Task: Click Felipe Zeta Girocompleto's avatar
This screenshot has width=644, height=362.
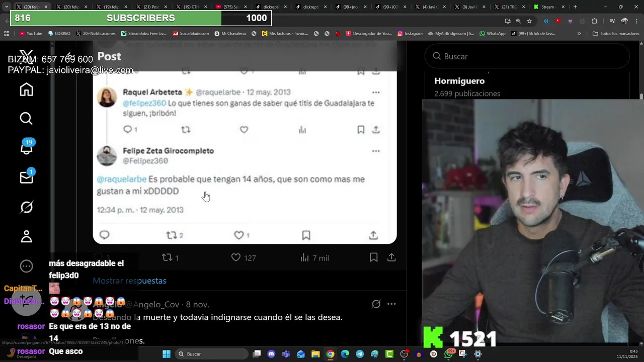Action: (x=107, y=155)
